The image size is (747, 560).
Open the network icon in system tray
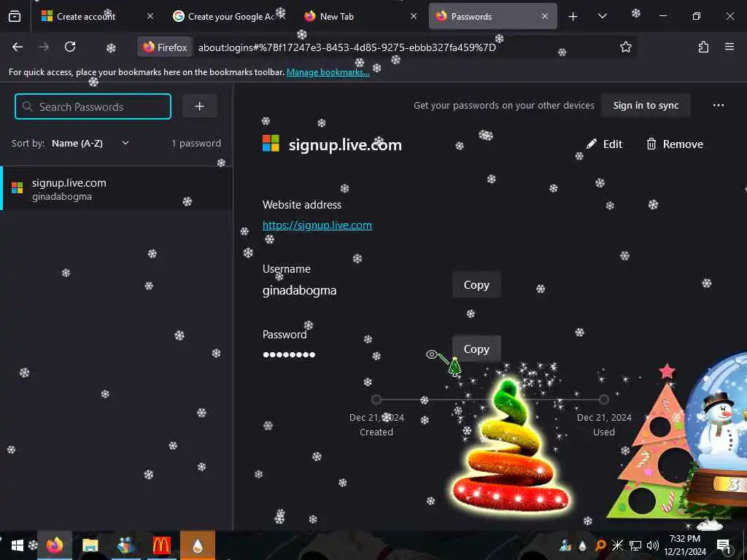pyautogui.click(x=635, y=545)
